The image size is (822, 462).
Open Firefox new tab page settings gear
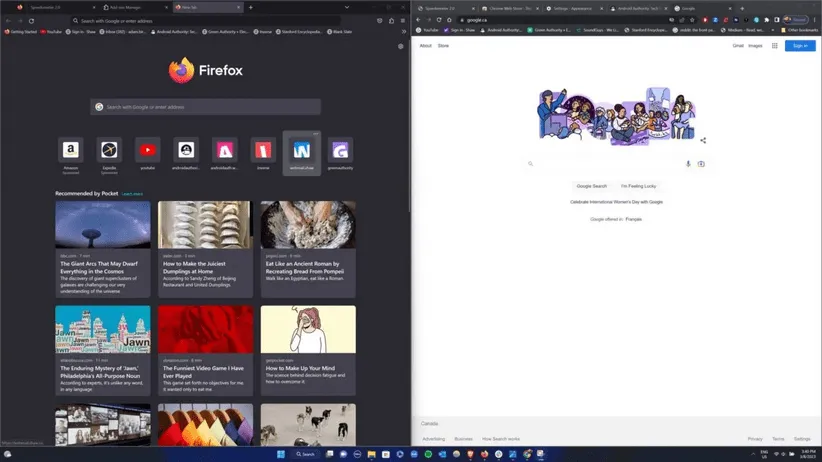pos(400,46)
